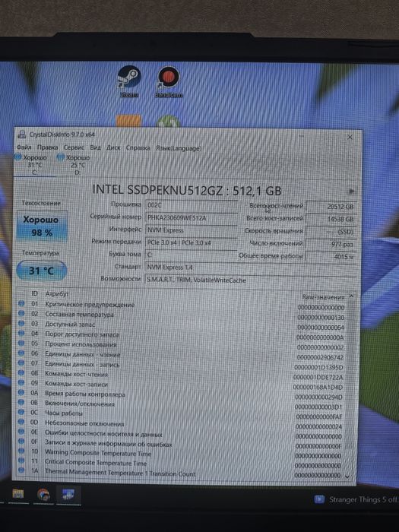Open the Bandicam desktop shortcut
The image size is (399, 532).
(x=168, y=81)
